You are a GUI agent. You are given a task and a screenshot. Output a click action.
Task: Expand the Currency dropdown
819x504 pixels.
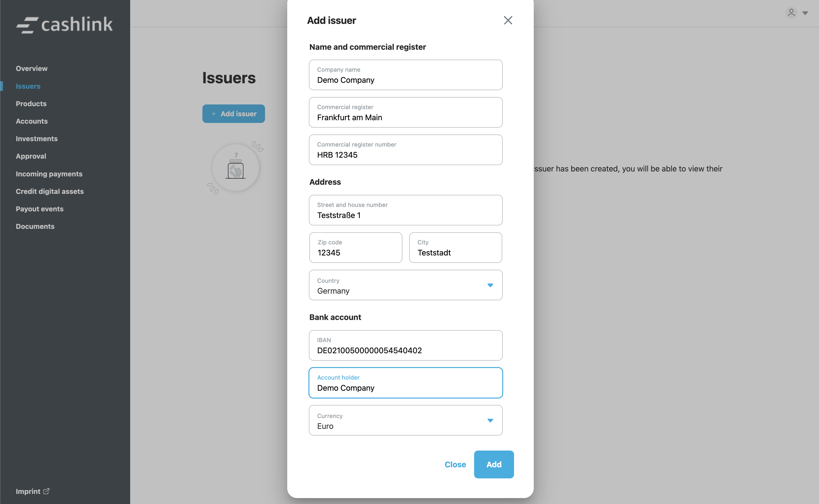tap(490, 421)
